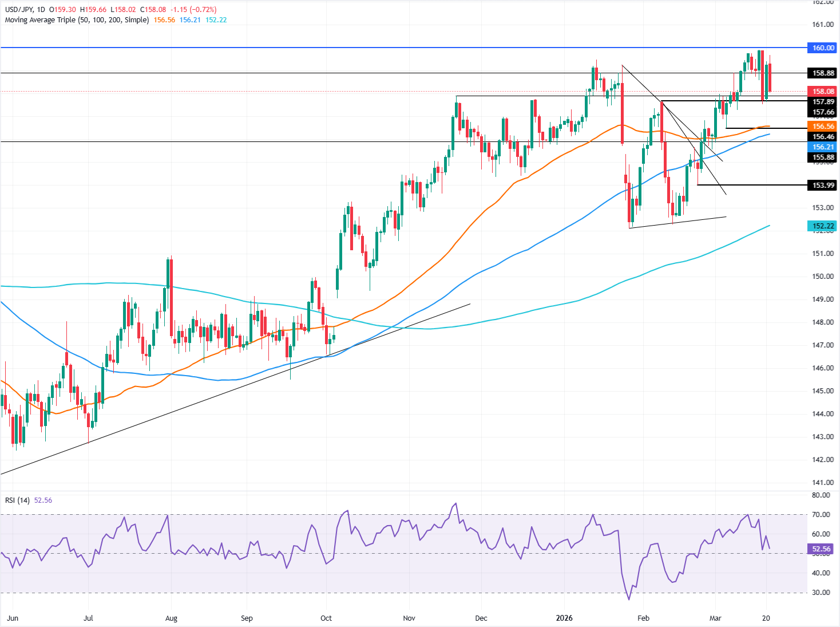This screenshot has height=627, width=840.
Task: Select the 157.89 price level label
Action: click(x=823, y=102)
